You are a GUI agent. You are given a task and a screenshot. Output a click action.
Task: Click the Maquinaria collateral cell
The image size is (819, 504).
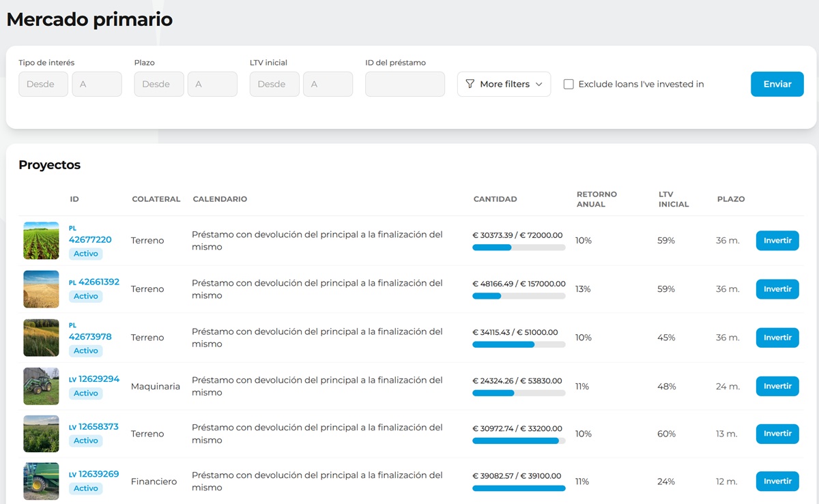(x=156, y=386)
